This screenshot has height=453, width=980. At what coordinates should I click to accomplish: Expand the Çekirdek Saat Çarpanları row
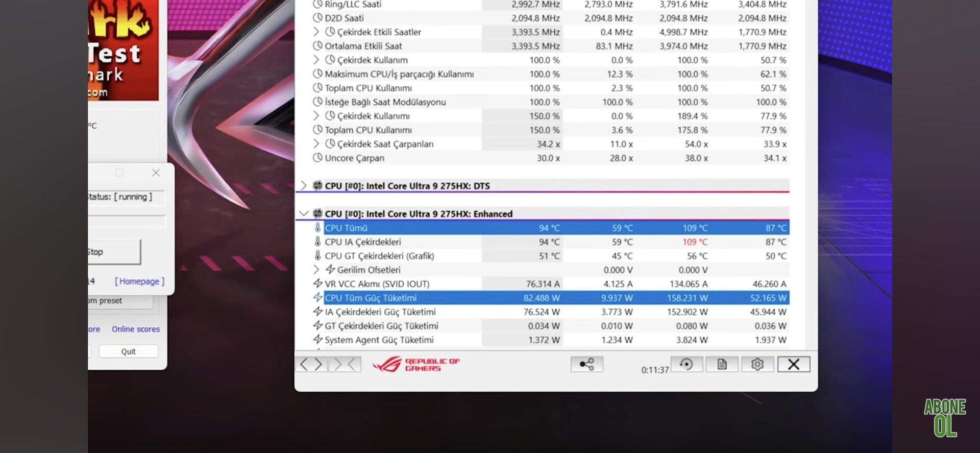pos(316,144)
